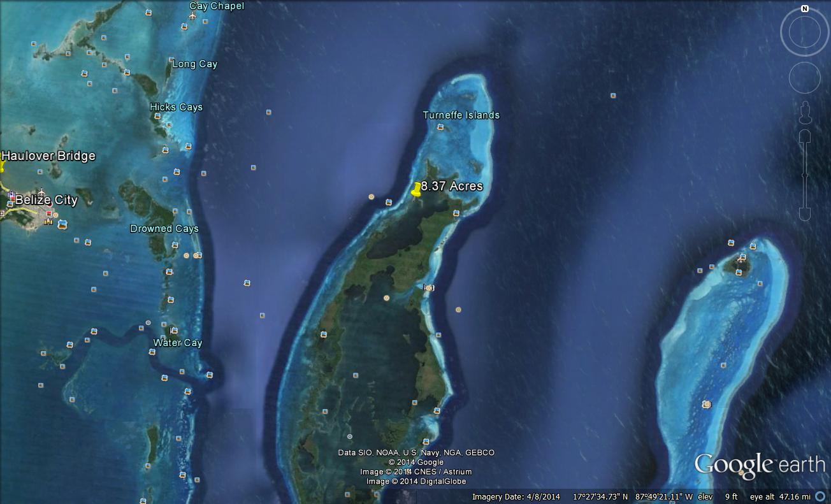Click the zoom out end of slider

(805, 215)
